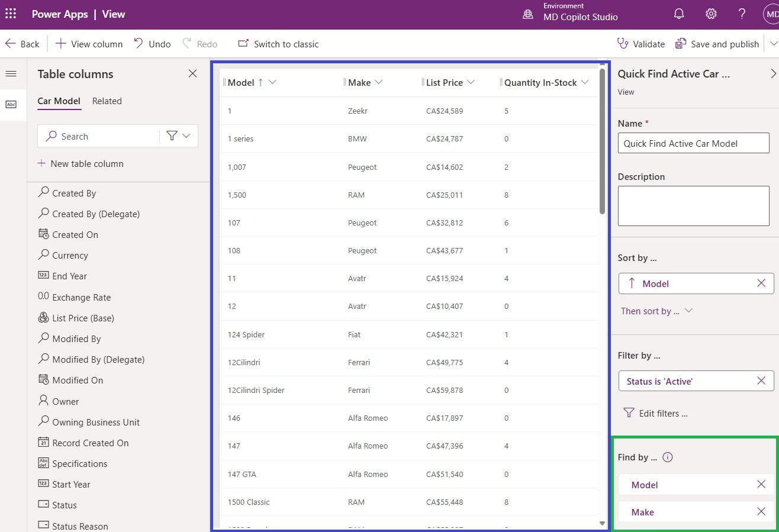Click Save and publish

click(717, 44)
